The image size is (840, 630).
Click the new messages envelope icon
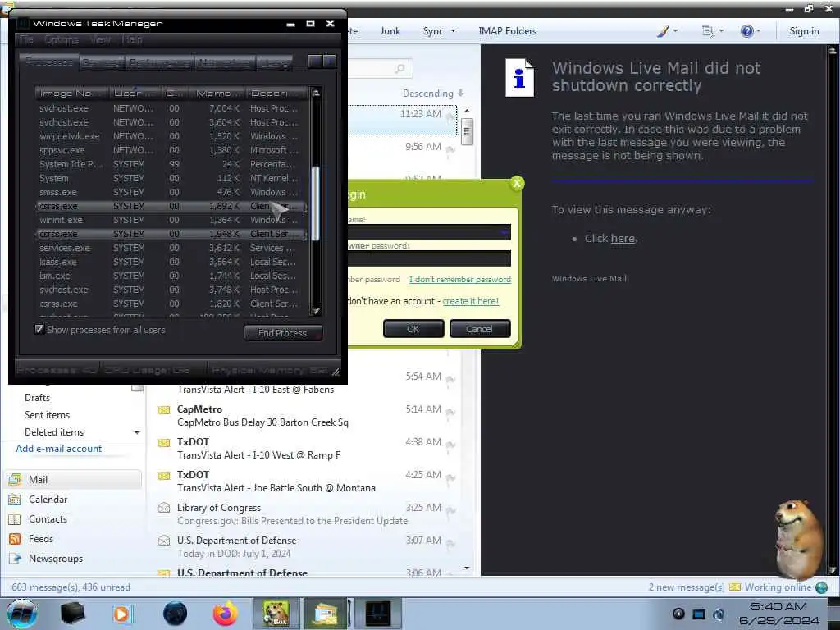(x=734, y=587)
